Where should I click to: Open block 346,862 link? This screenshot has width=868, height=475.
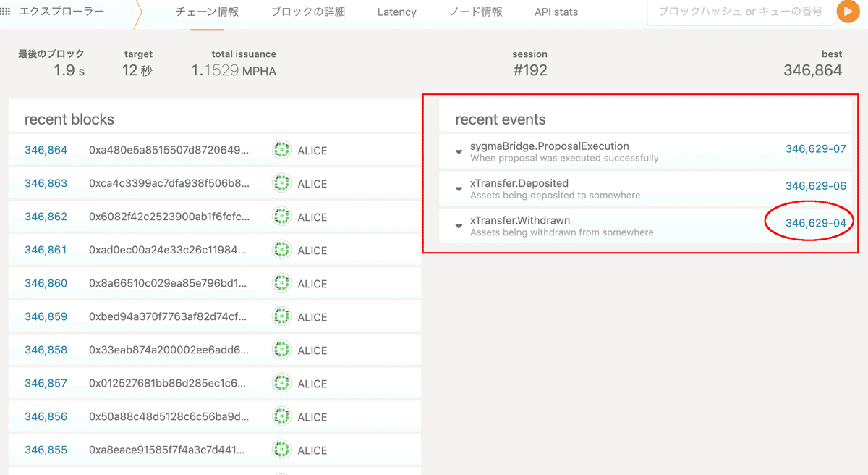click(46, 217)
